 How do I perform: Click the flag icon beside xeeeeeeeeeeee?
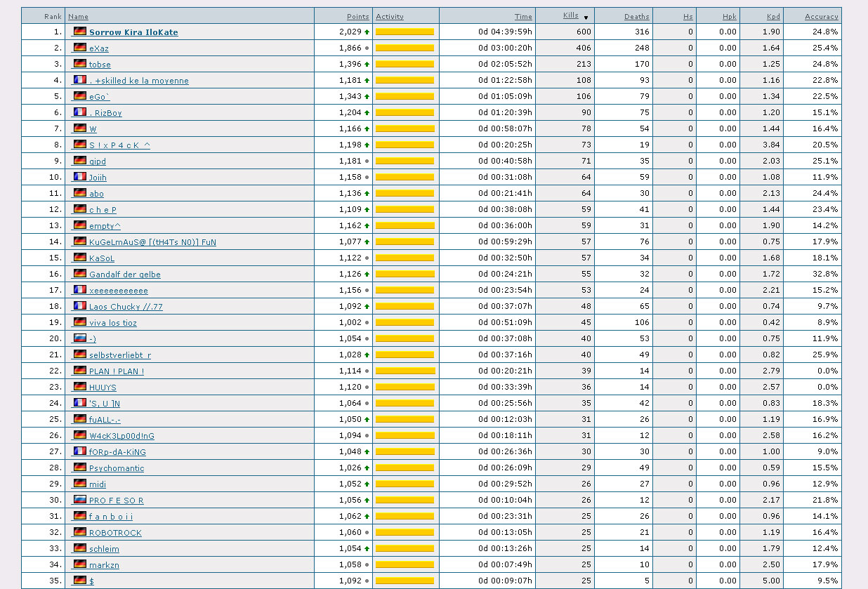(x=80, y=290)
